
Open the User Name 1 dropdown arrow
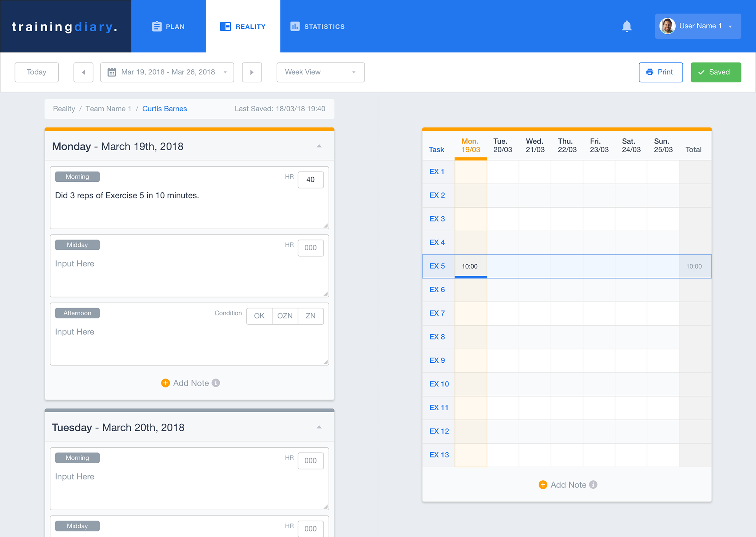pyautogui.click(x=730, y=27)
